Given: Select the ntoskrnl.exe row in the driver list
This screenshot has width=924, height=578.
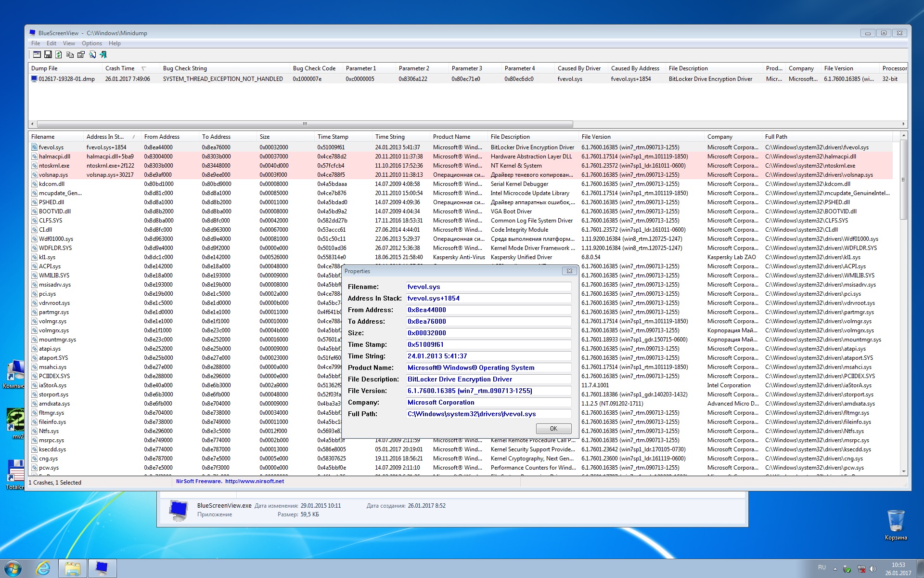Looking at the screenshot, I should tap(54, 166).
